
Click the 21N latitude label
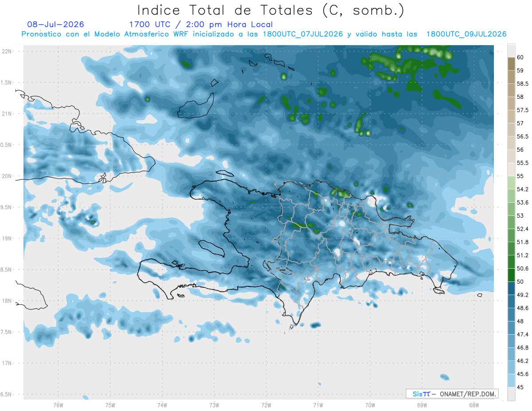(7, 114)
